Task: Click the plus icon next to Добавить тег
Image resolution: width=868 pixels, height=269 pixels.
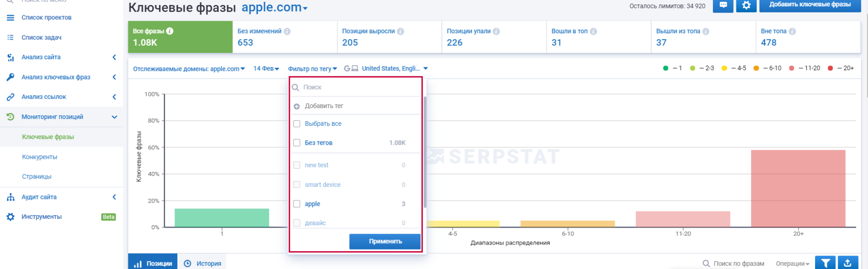Action: [297, 107]
